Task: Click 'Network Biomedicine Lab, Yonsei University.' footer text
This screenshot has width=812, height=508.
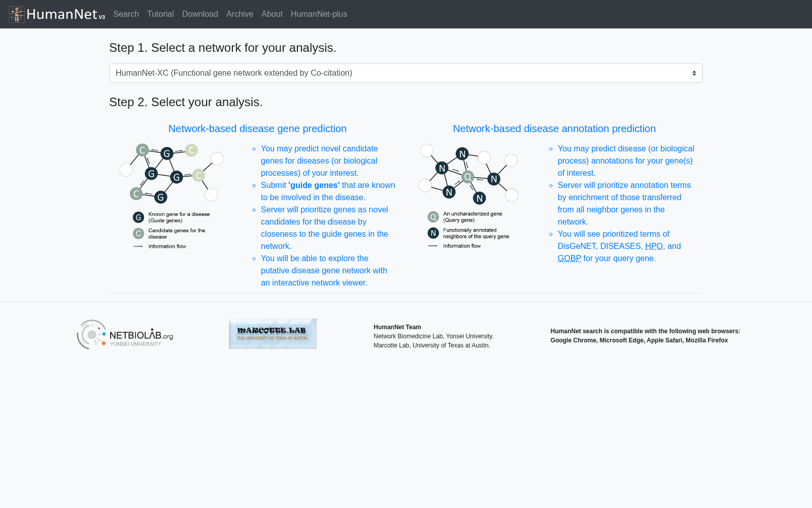Action: 433,336
